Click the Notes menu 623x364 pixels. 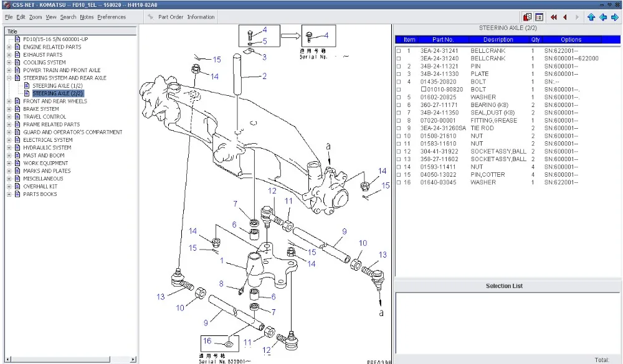pyautogui.click(x=87, y=17)
